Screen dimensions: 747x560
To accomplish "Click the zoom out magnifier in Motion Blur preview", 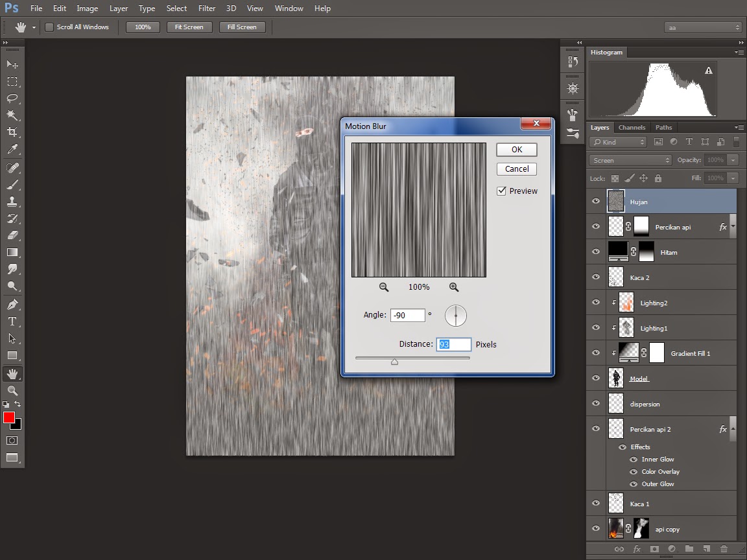I will coord(384,287).
